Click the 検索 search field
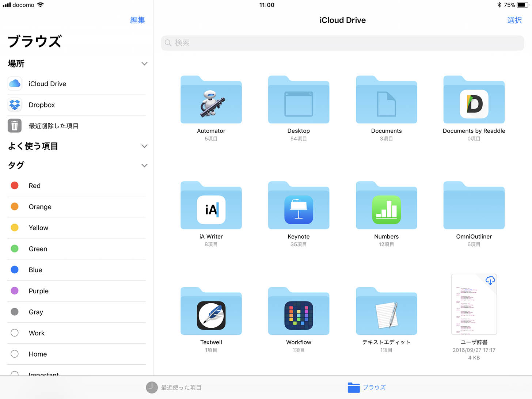 click(342, 43)
